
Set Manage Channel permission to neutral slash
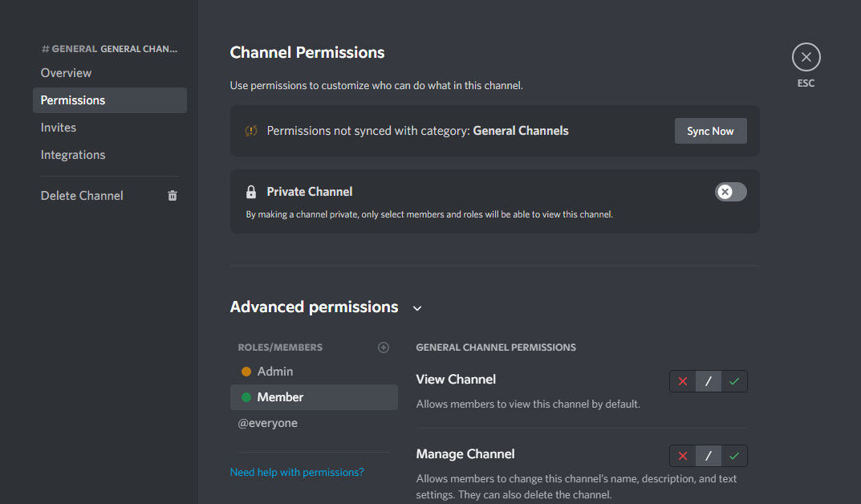coord(709,456)
